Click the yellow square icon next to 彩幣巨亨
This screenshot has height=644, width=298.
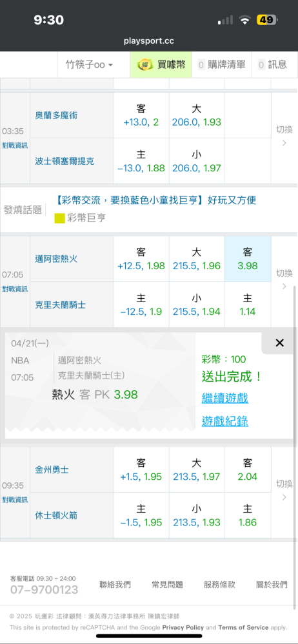tap(60, 218)
